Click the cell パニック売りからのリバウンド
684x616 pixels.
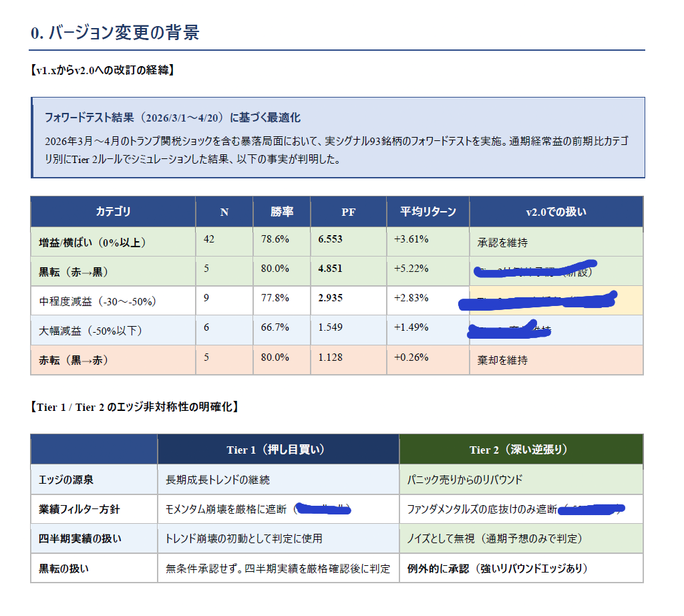click(465, 480)
